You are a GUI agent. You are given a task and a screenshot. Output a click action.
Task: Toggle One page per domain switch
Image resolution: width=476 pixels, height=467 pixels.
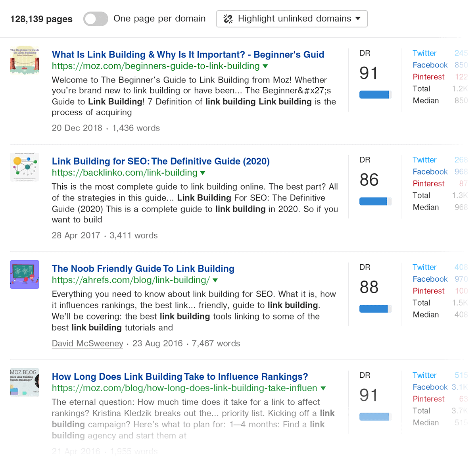point(96,19)
